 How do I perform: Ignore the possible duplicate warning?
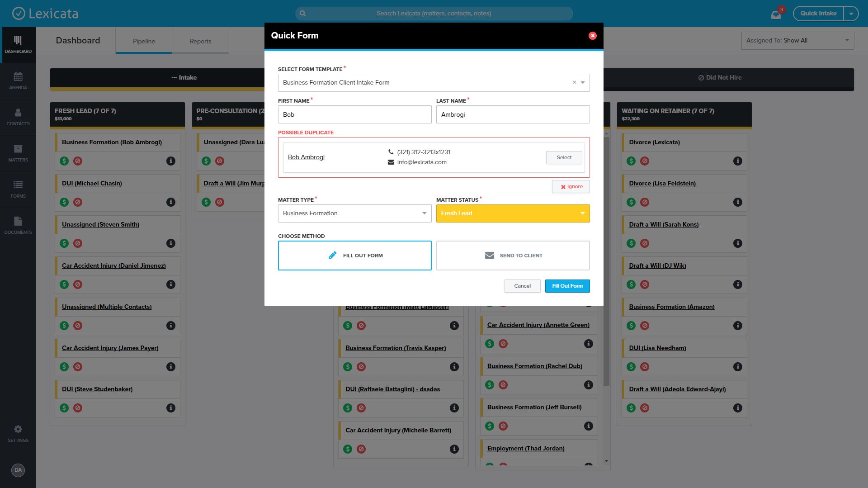coord(571,187)
